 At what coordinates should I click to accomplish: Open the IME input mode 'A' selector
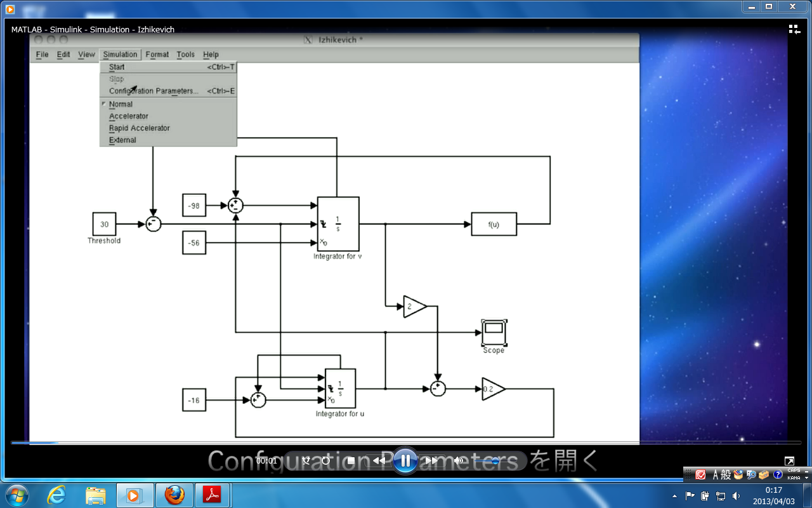coord(716,475)
